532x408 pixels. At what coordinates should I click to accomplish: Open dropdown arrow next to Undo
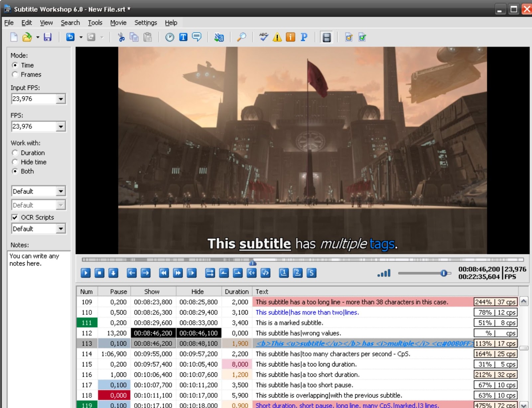click(81, 37)
